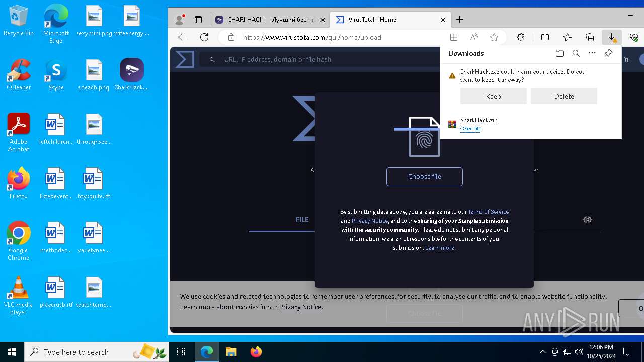Click the VirusTotal sigma logo
Image resolution: width=644 pixels, height=362 pixels.
coord(185,59)
